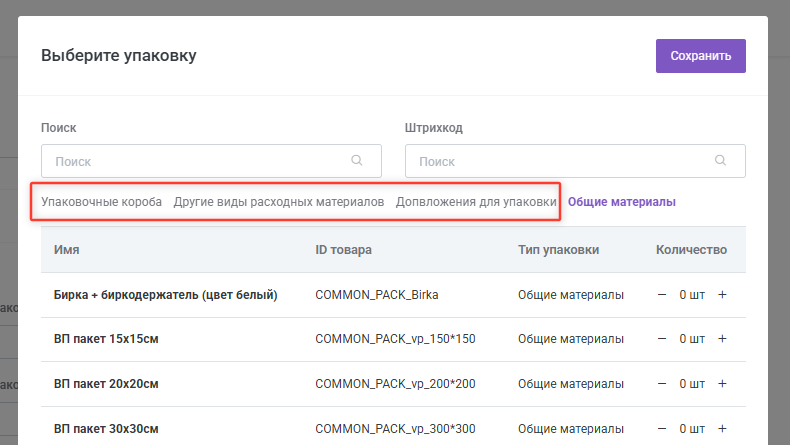
Task: Click the magnifier icon in Поиск field
Action: coord(357,160)
